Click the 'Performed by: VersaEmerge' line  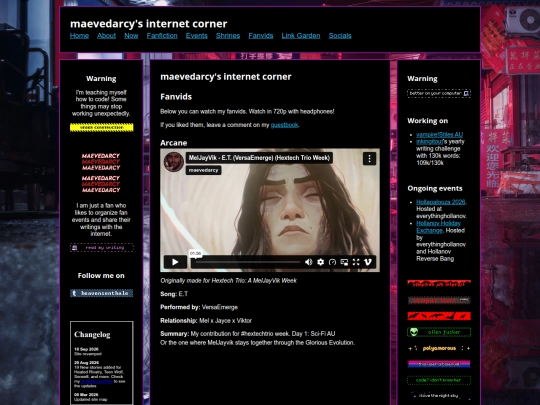[x=199, y=307]
